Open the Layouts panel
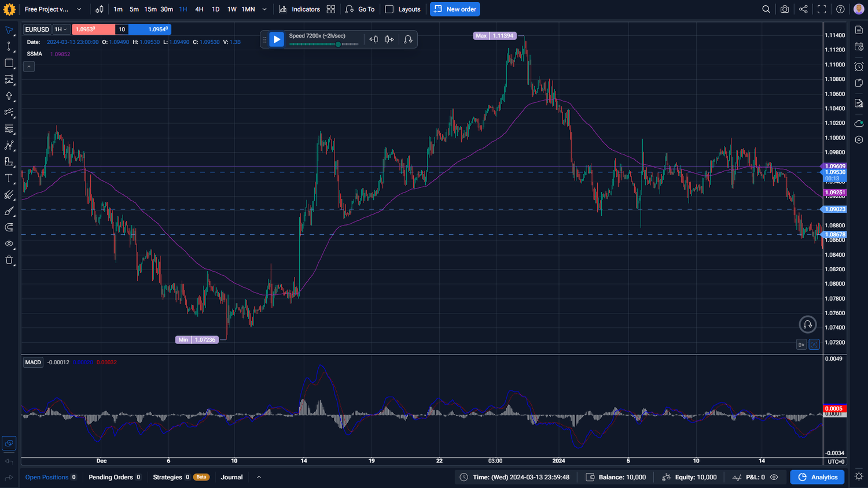 (x=403, y=9)
